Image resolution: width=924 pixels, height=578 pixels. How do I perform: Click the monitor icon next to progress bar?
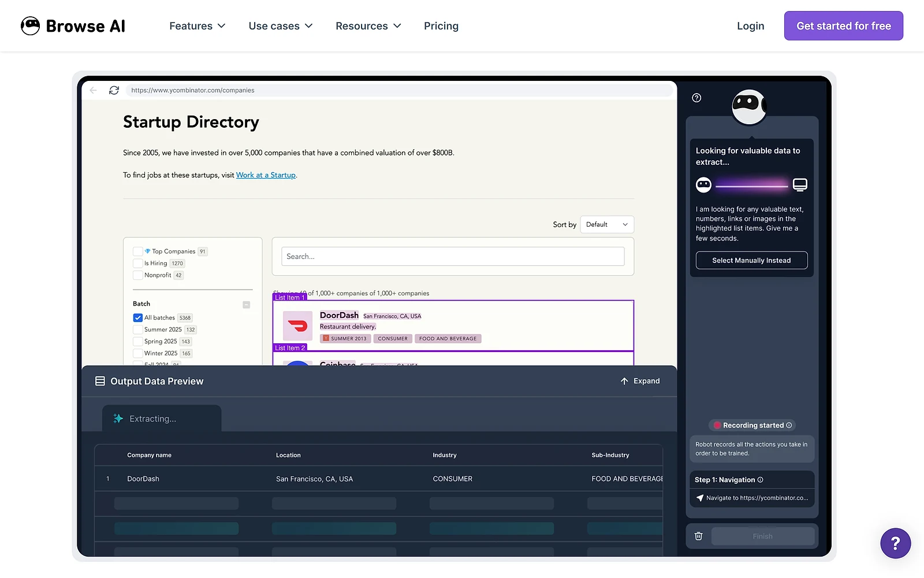coord(800,185)
